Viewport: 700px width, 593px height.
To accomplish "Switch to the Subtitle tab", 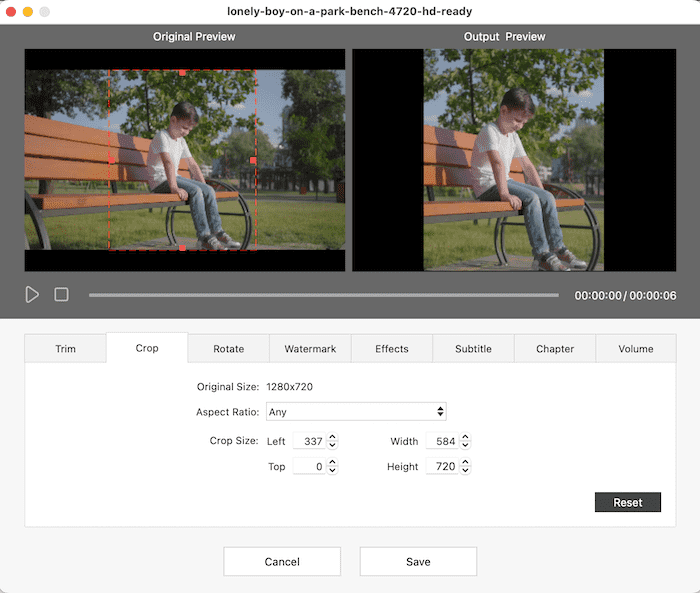I will 473,349.
